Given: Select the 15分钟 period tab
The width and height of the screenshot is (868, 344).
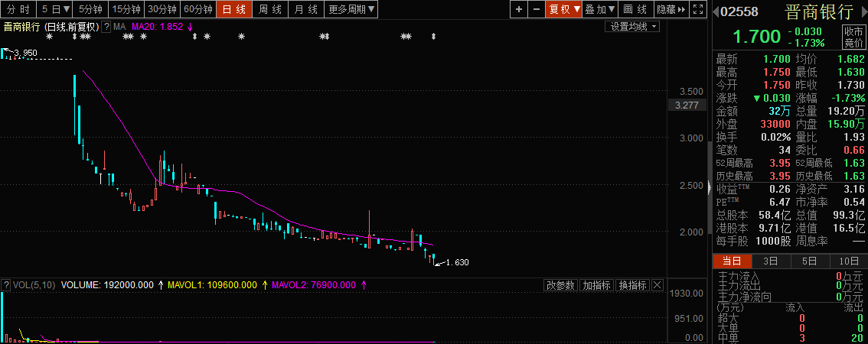Looking at the screenshot, I should pos(126,9).
